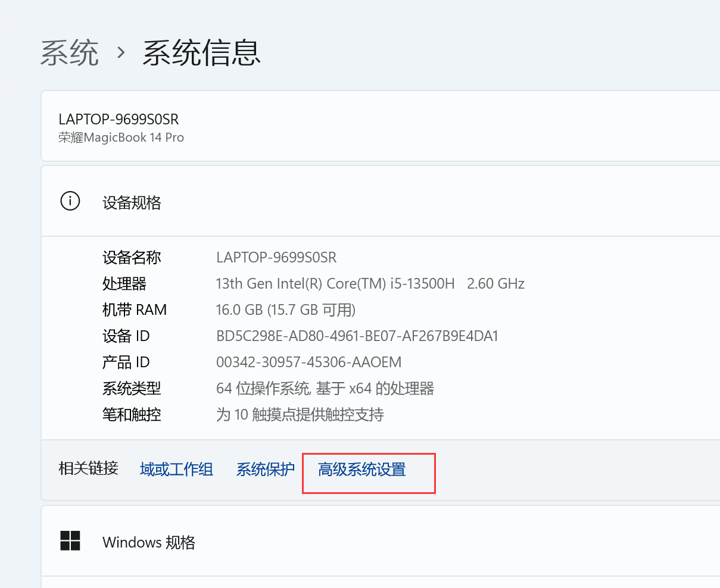Click the system type value 64 位操作系统
Image resolution: width=720 pixels, height=588 pixels.
point(325,389)
